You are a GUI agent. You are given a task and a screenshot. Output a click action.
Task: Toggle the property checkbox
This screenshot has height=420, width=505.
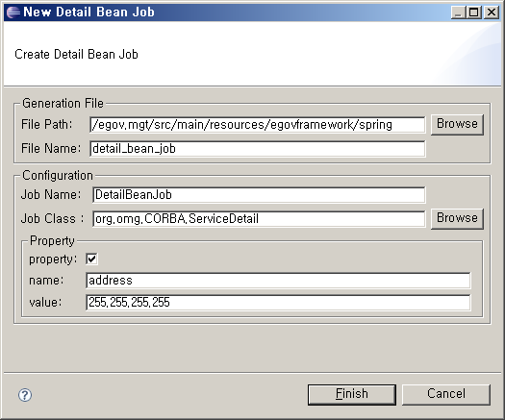pos(91,259)
